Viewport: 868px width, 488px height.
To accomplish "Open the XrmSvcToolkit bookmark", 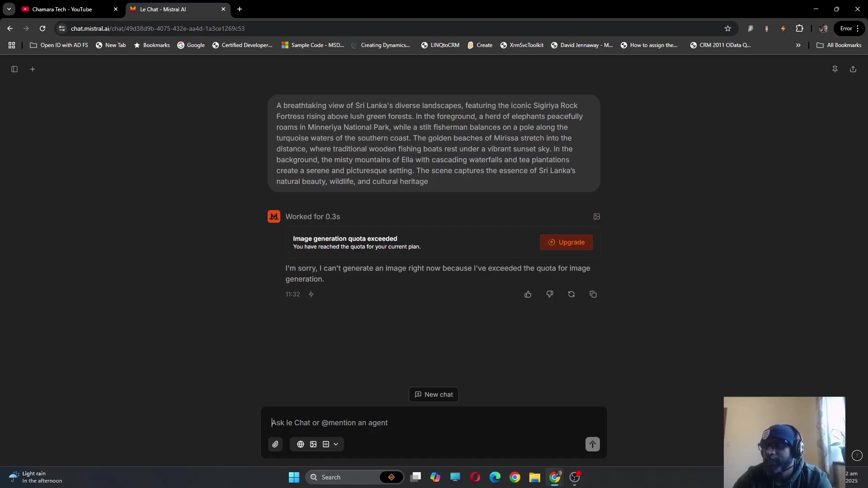I will (522, 45).
